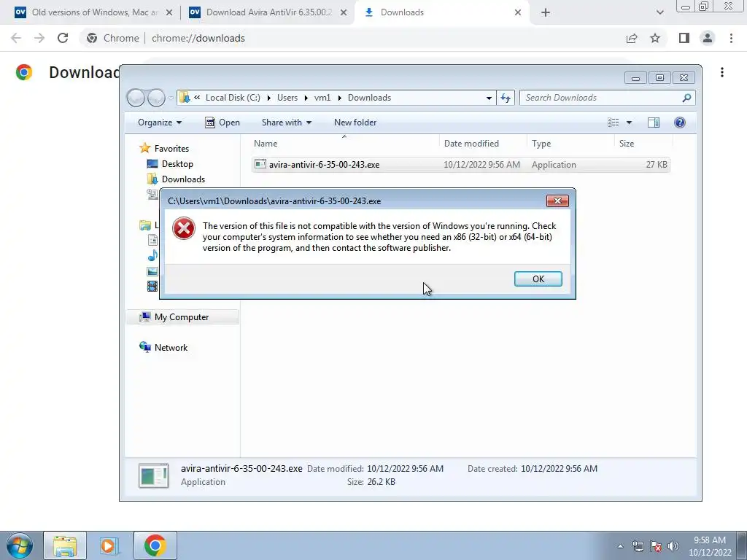747x560 pixels.
Task: Click Local Disk (C:) in the breadcrumb
Action: pos(233,98)
